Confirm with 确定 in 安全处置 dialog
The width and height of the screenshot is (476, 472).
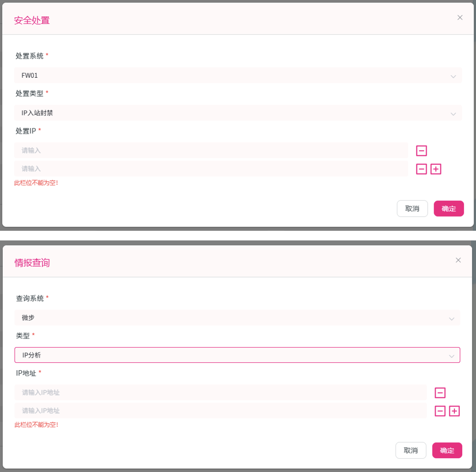(x=449, y=209)
